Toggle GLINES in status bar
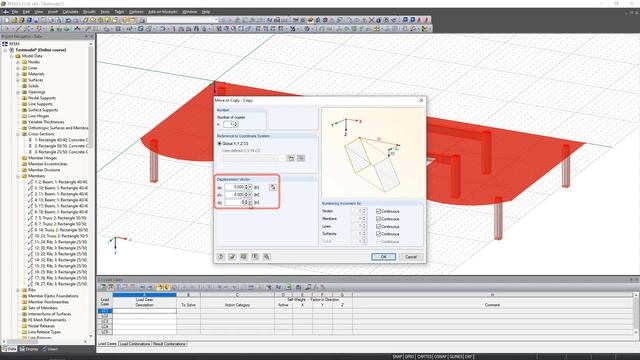Screen dimensions: 640x360 456,357
